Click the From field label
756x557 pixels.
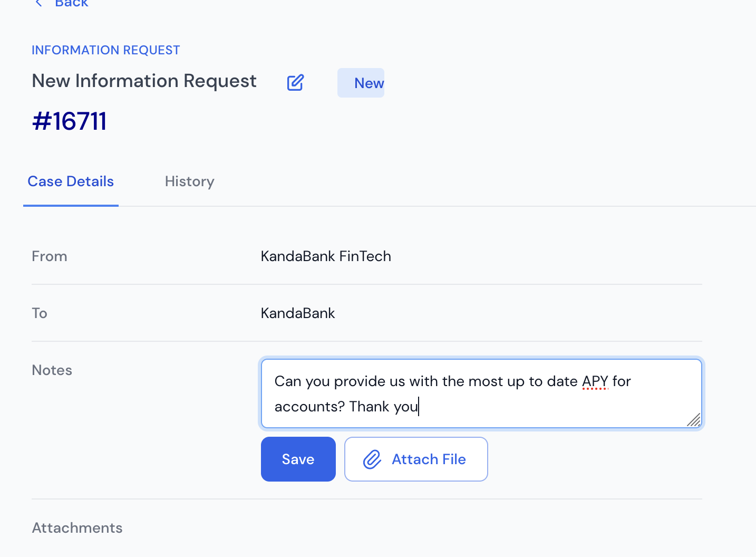pos(50,256)
